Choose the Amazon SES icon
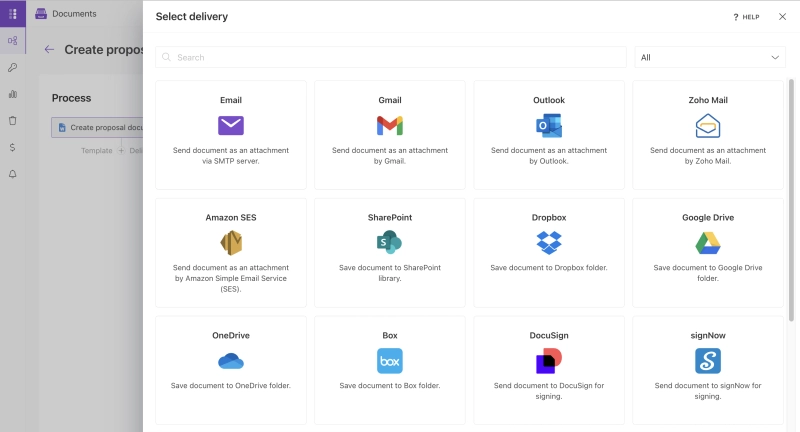Image resolution: width=800 pixels, height=432 pixels. (x=231, y=243)
